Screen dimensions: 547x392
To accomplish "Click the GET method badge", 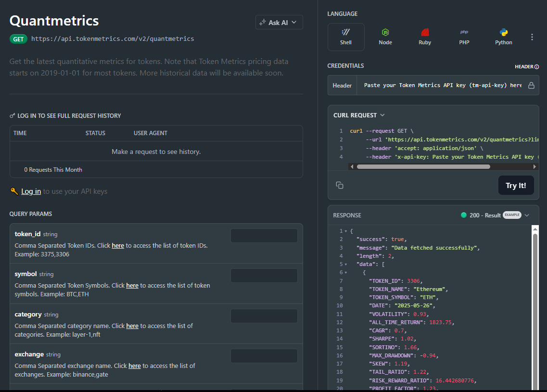I will [18, 39].
